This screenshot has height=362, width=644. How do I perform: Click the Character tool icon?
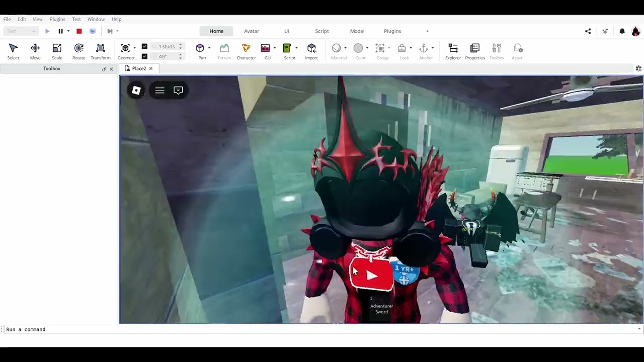(246, 48)
